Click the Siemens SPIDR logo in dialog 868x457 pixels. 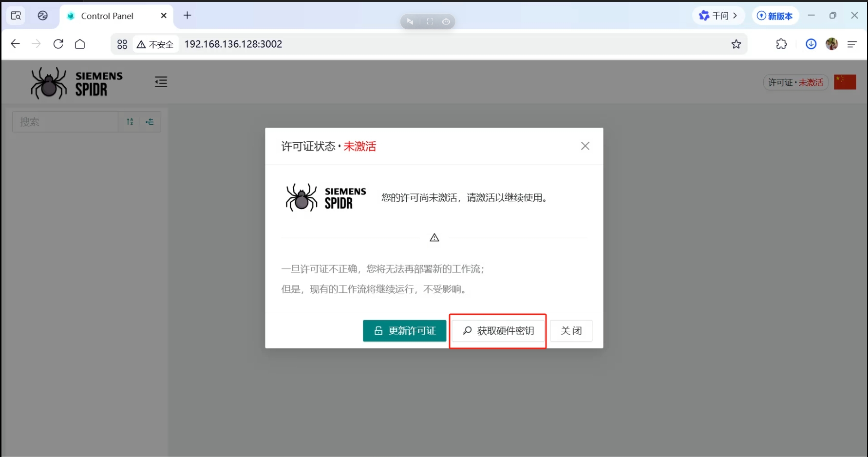point(325,198)
